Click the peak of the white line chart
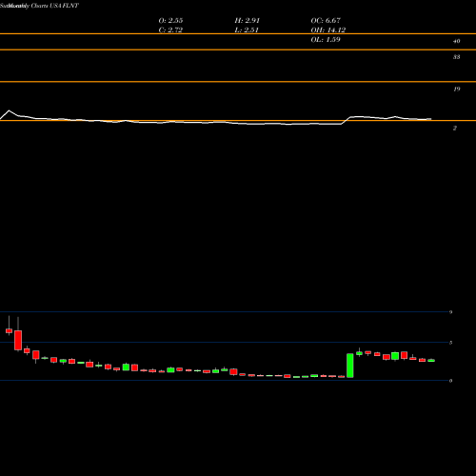The height and width of the screenshot is (476, 476). point(9,110)
